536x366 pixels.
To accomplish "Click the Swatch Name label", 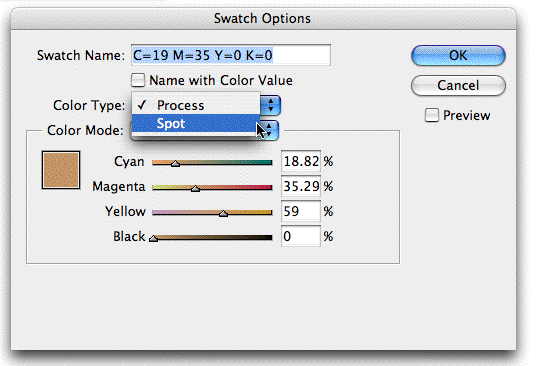I will [81, 55].
